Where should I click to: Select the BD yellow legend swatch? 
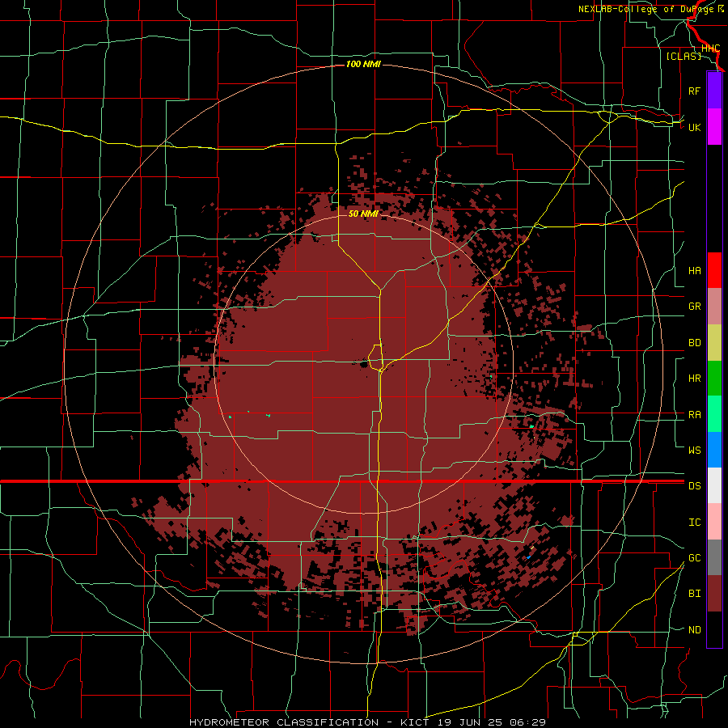click(714, 342)
